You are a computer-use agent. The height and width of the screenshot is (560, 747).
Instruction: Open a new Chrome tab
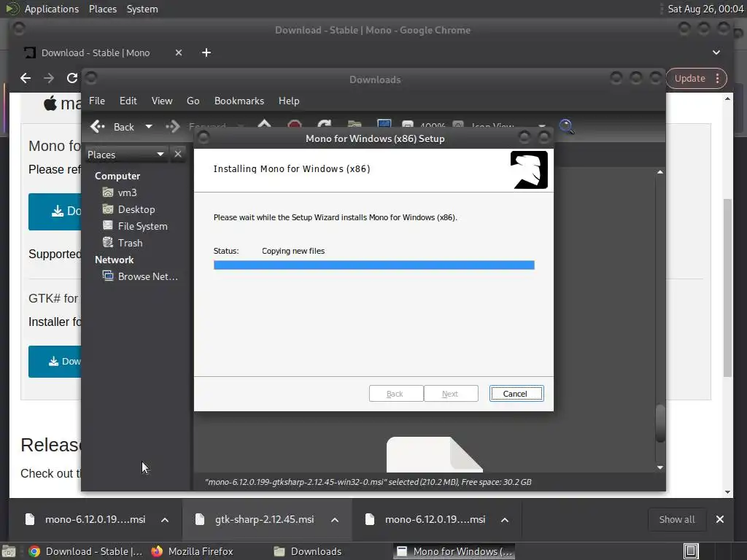206,52
